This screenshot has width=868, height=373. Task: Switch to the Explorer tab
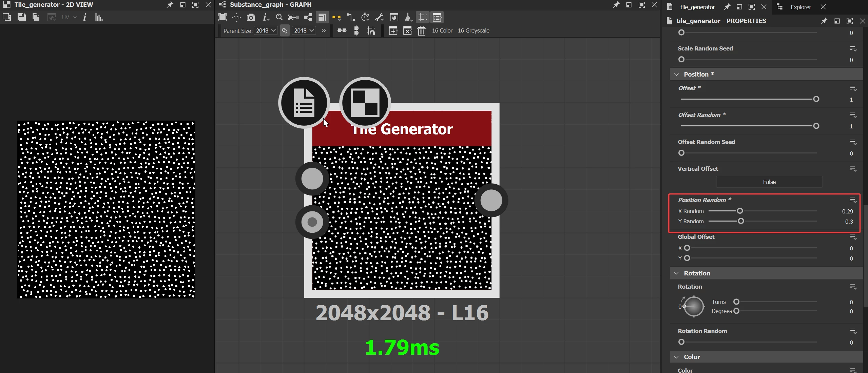click(x=801, y=7)
